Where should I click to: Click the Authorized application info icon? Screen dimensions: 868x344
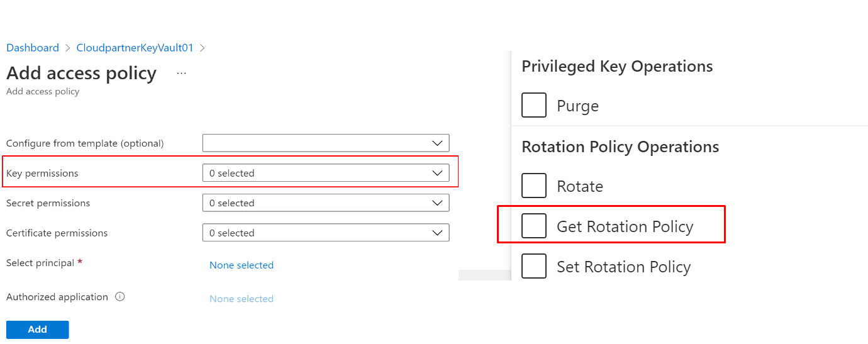click(x=120, y=297)
